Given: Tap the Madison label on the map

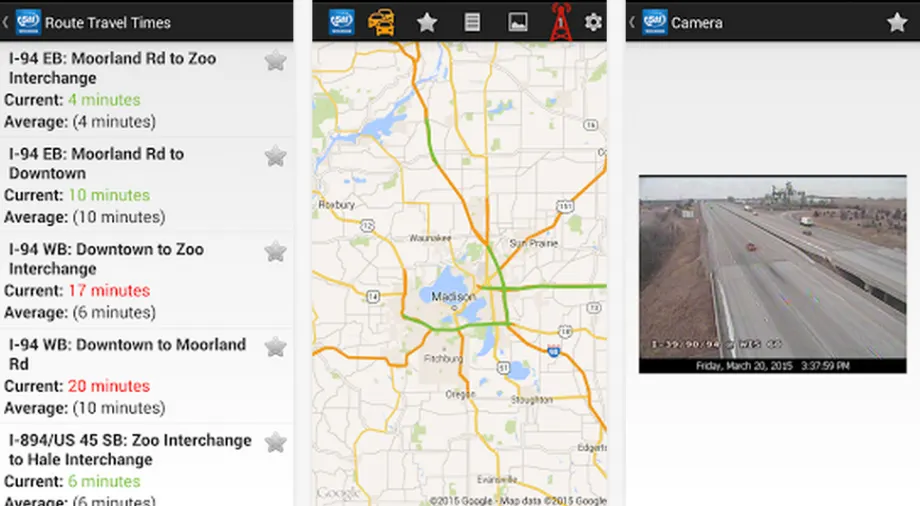Looking at the screenshot, I should pyautogui.click(x=453, y=296).
